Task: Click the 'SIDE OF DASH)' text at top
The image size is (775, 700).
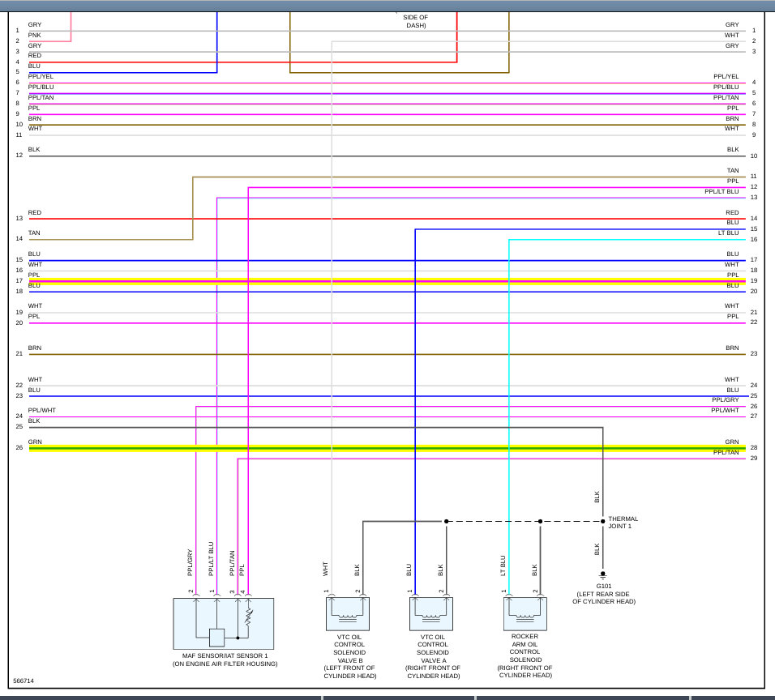Action: pyautogui.click(x=416, y=21)
